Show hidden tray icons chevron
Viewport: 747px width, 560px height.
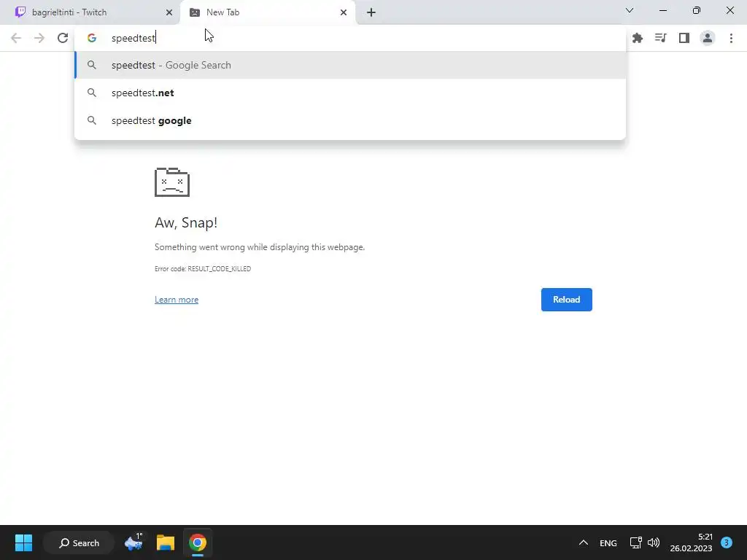583,542
